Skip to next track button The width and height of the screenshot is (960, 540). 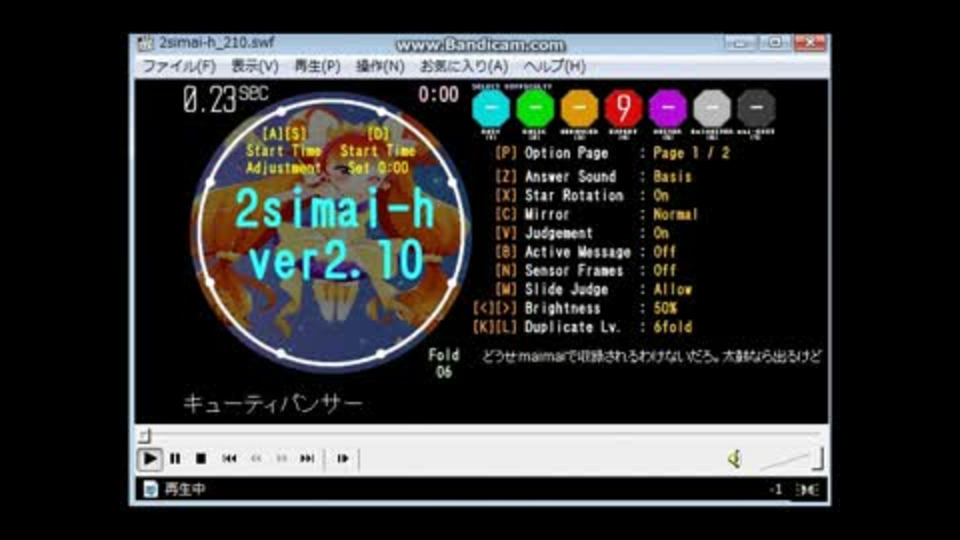click(x=307, y=459)
